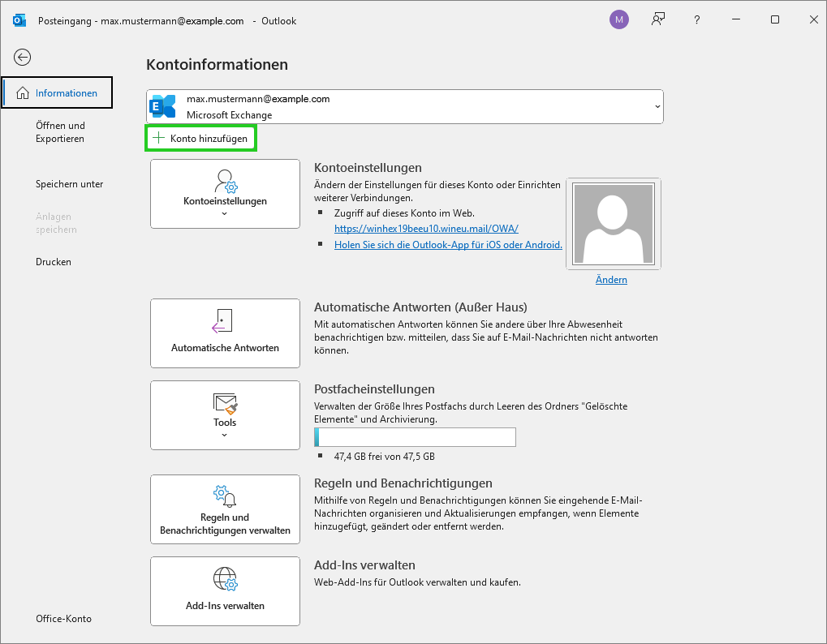Image resolution: width=827 pixels, height=644 pixels.
Task: Click the Regeln und Benachrichtigungen heading
Action: point(403,483)
